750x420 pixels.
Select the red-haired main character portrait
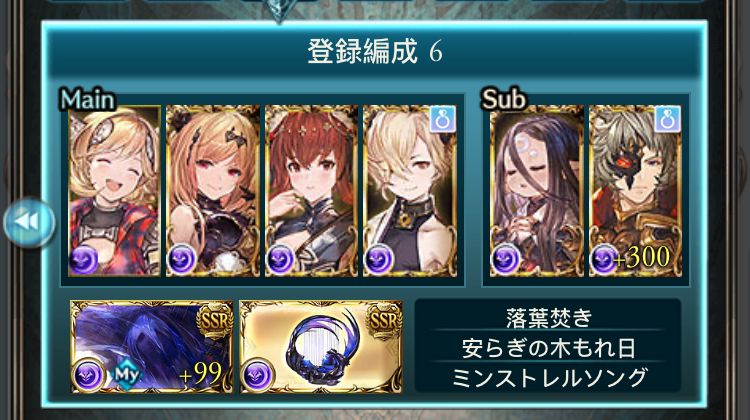311,191
